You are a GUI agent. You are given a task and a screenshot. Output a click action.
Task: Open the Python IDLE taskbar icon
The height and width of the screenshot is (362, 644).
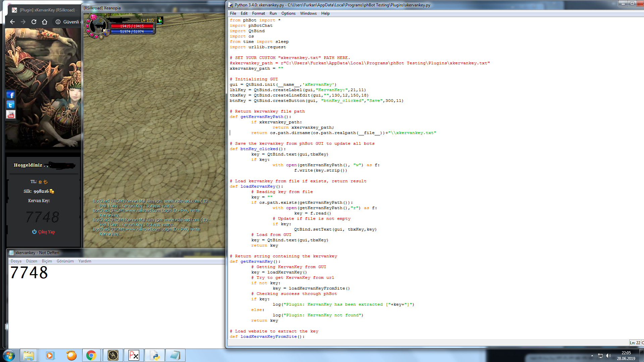155,355
